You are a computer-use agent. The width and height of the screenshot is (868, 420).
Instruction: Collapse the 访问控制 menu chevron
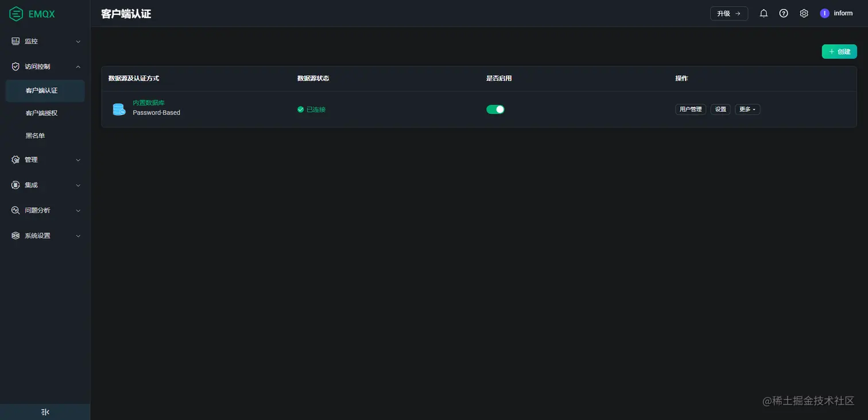coord(79,67)
